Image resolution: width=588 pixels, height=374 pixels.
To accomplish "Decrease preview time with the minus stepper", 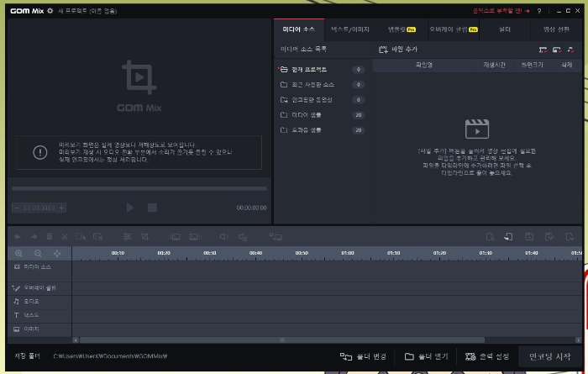I will 16,208.
